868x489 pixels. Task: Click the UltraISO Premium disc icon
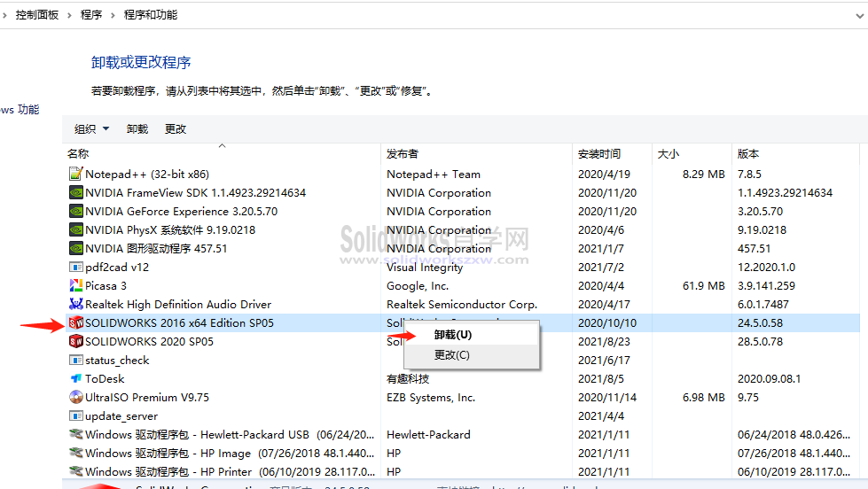tap(76, 397)
